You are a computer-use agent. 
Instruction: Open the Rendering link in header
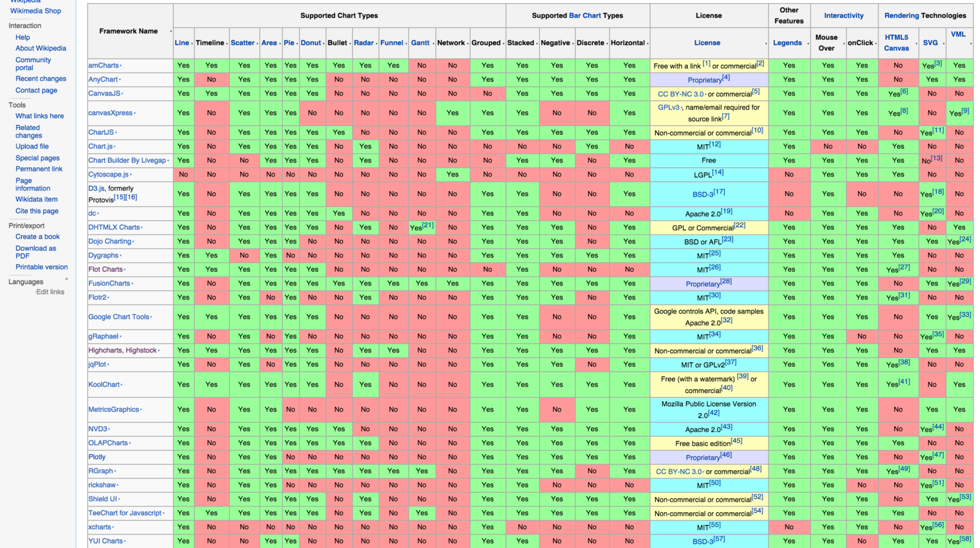click(901, 15)
